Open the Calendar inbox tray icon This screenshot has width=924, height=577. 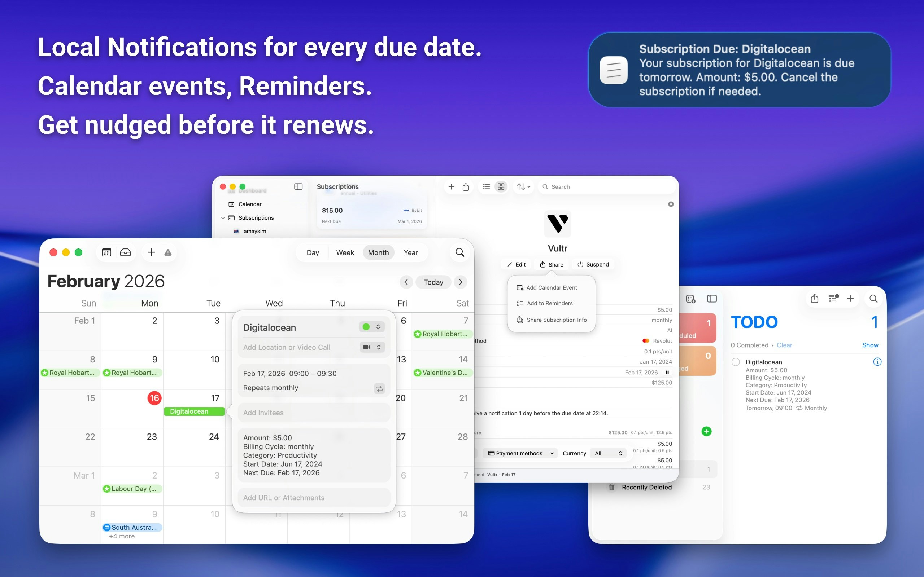(x=125, y=252)
